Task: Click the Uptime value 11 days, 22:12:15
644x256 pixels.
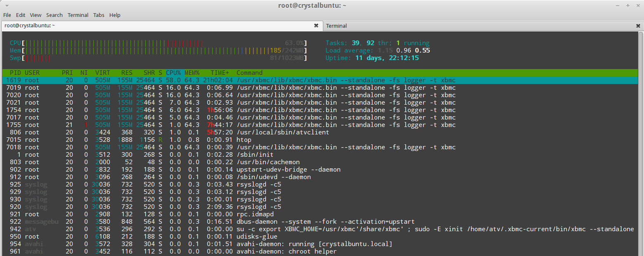Action: 387,58
